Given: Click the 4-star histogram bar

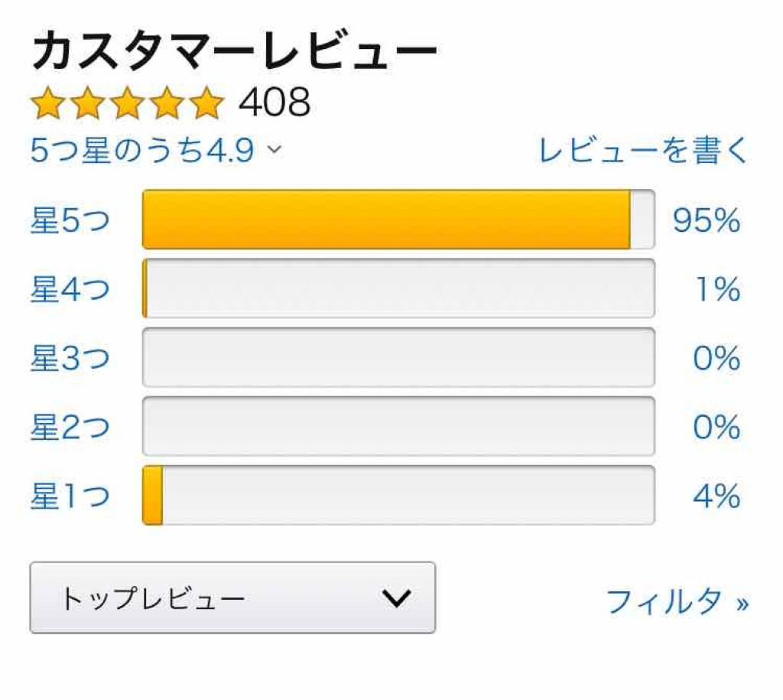Looking at the screenshot, I should point(398,289).
